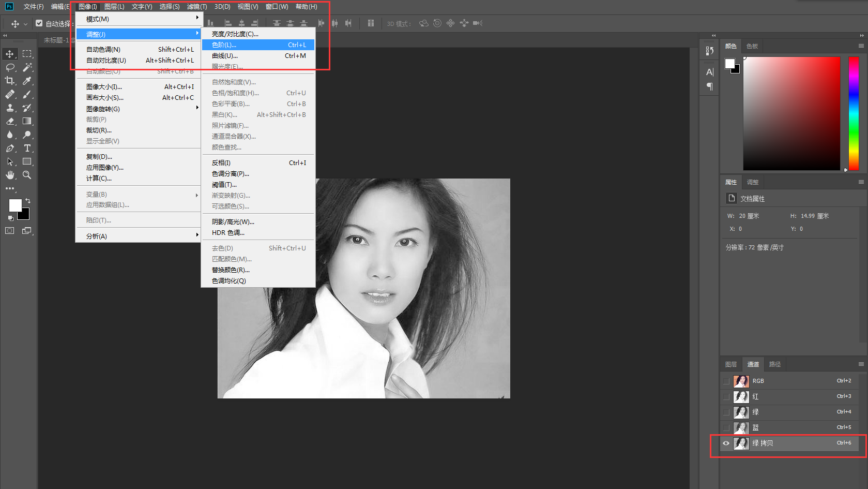Choose 色阶(L)... from adjustments submenu

pyautogui.click(x=258, y=45)
